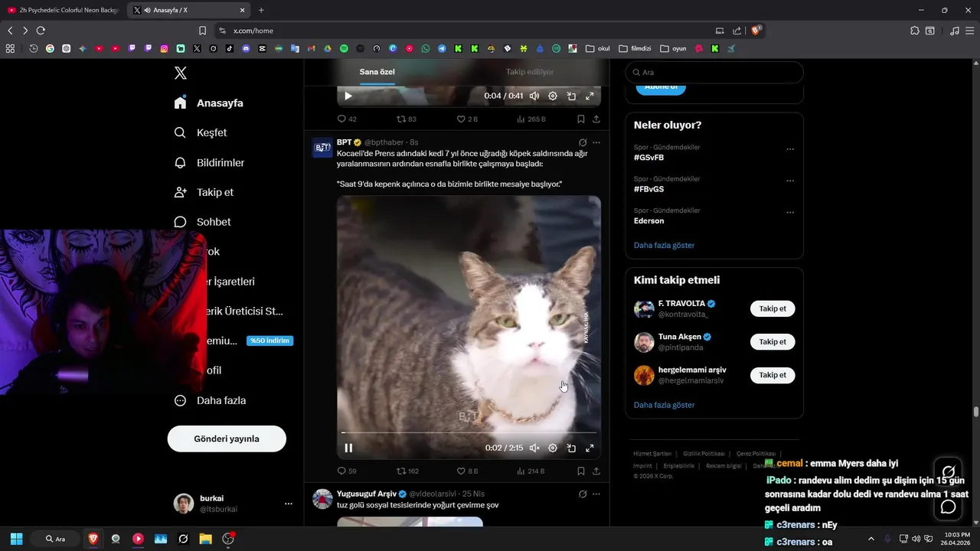Open Keşfet in sidebar
The height and width of the screenshot is (551, 980).
[201, 132]
